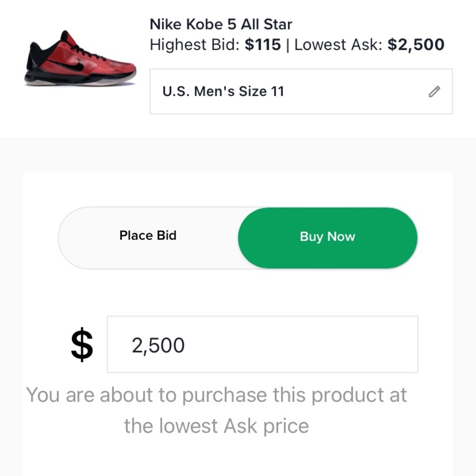Viewport: 476px width, 476px height.
Task: Click the large dollar sign symbol
Action: pyautogui.click(x=82, y=345)
